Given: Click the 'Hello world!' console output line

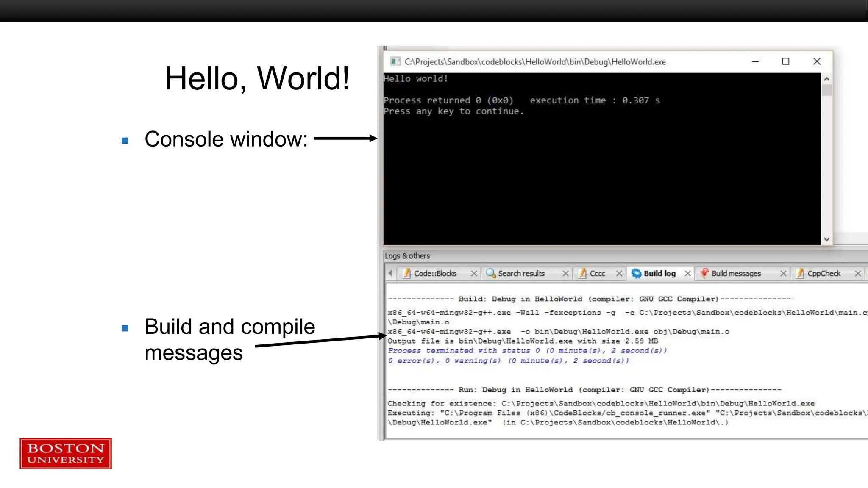Looking at the screenshot, I should click(415, 78).
